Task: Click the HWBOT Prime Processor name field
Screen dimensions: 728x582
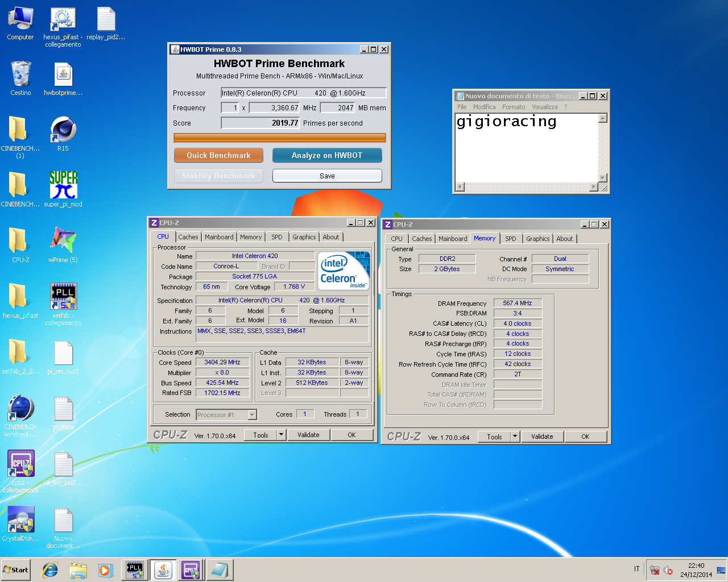Action: coord(304,93)
